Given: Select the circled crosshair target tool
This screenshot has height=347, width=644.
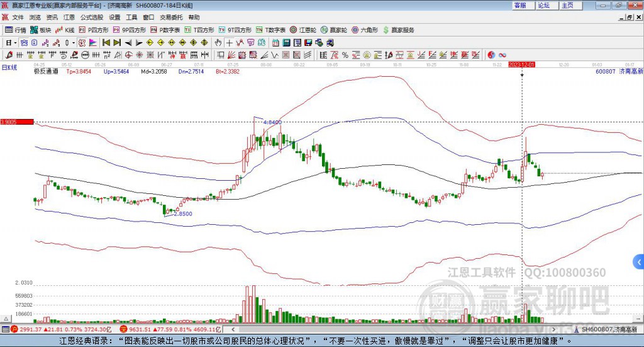Looking at the screenshot, I should [x=128, y=55].
